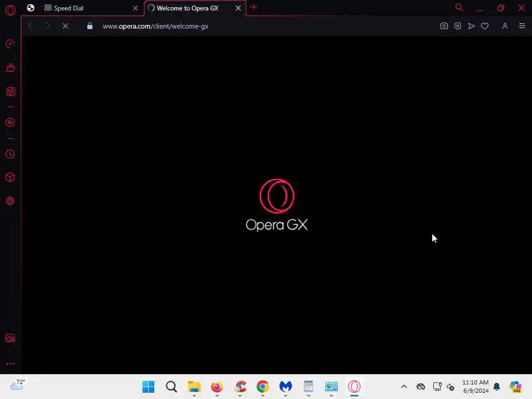Select the Welcome to Opera GX tab
The width and height of the screenshot is (532, 399).
coord(195,8)
